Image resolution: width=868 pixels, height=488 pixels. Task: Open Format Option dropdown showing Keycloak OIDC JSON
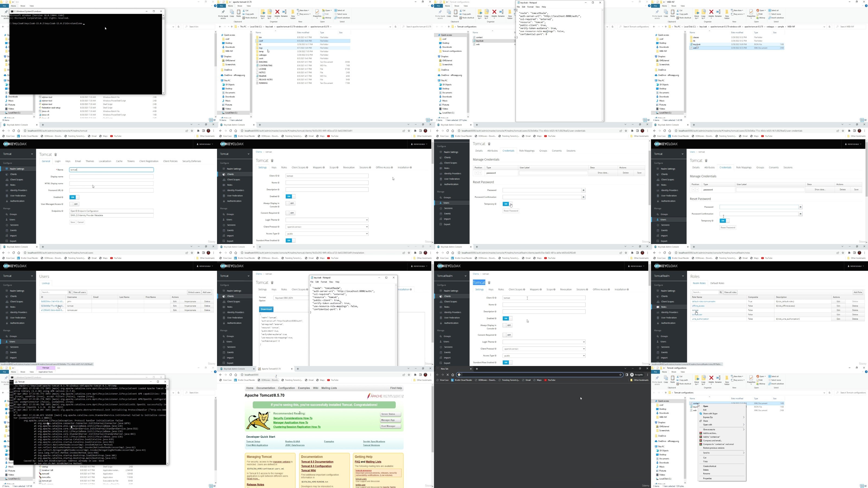coord(291,298)
